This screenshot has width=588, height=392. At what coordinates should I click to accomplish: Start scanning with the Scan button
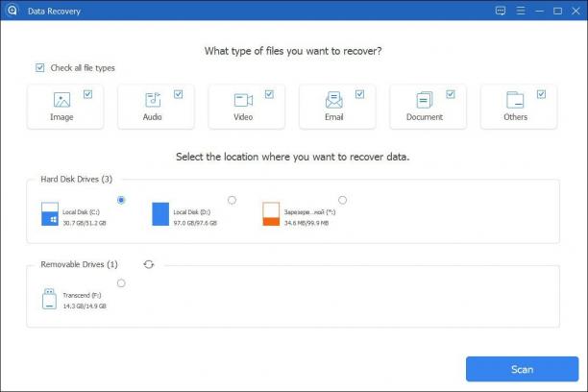pyautogui.click(x=522, y=369)
